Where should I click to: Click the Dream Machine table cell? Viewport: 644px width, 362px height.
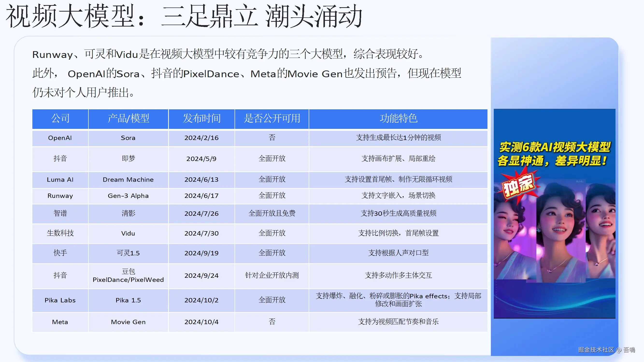128,180
